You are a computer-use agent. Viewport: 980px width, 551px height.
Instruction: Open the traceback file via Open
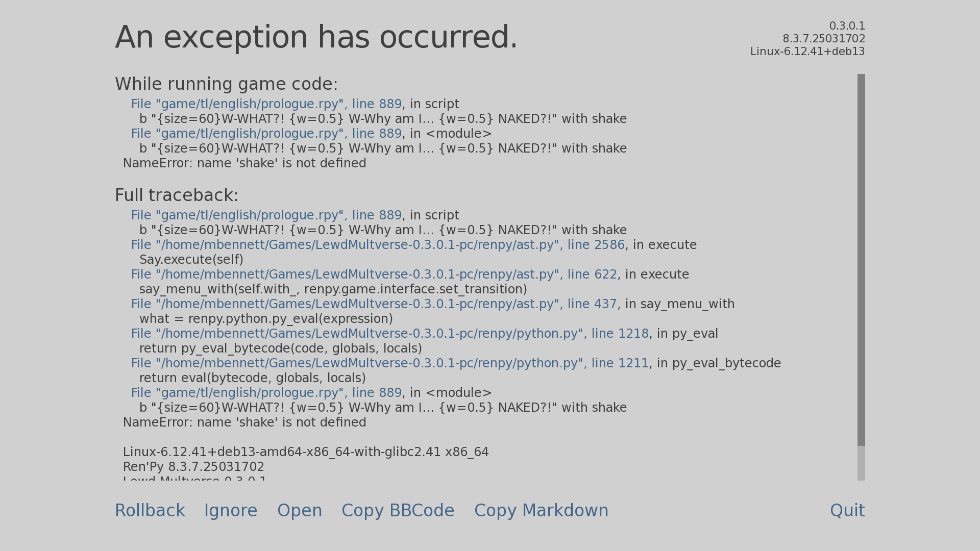[300, 511]
